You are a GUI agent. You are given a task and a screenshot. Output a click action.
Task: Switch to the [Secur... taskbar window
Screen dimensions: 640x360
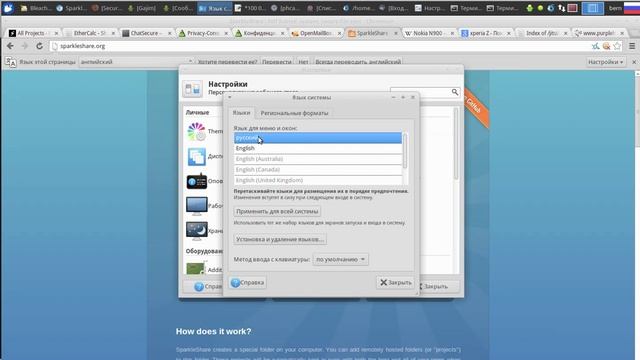pyautogui.click(x=107, y=8)
